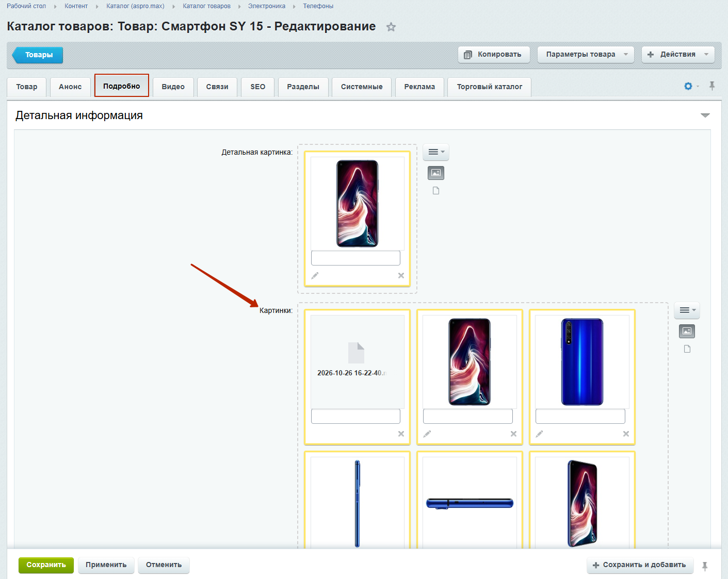This screenshot has height=579, width=728.
Task: Click the Применить button
Action: (106, 565)
